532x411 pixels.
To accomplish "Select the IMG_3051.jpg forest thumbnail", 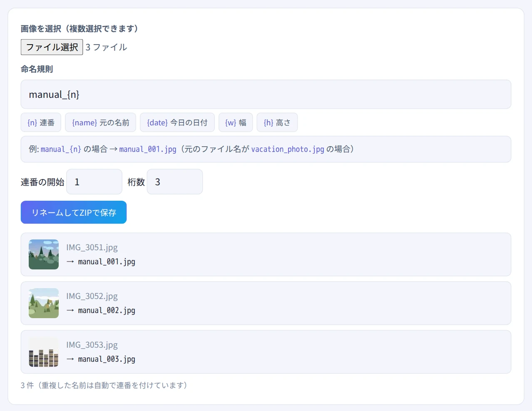I will 44,254.
